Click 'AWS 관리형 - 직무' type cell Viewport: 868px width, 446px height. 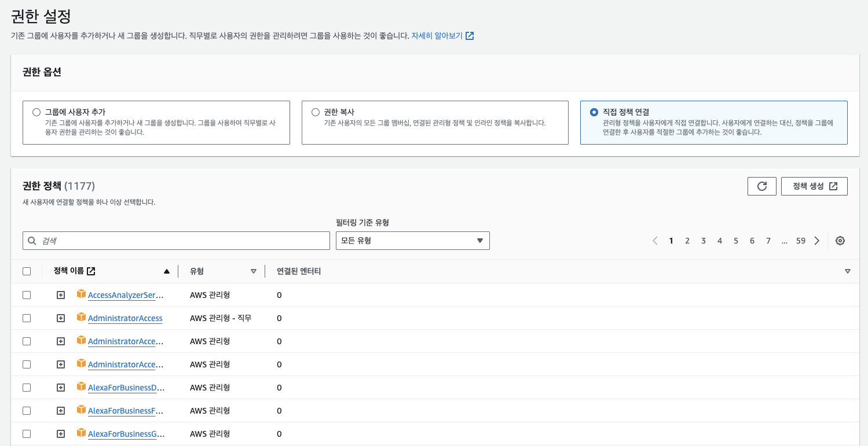tap(221, 318)
